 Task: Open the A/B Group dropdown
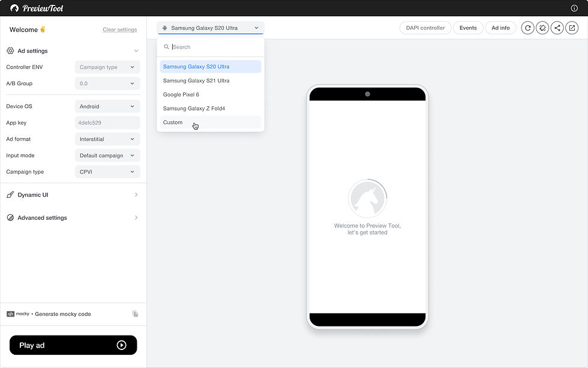107,83
